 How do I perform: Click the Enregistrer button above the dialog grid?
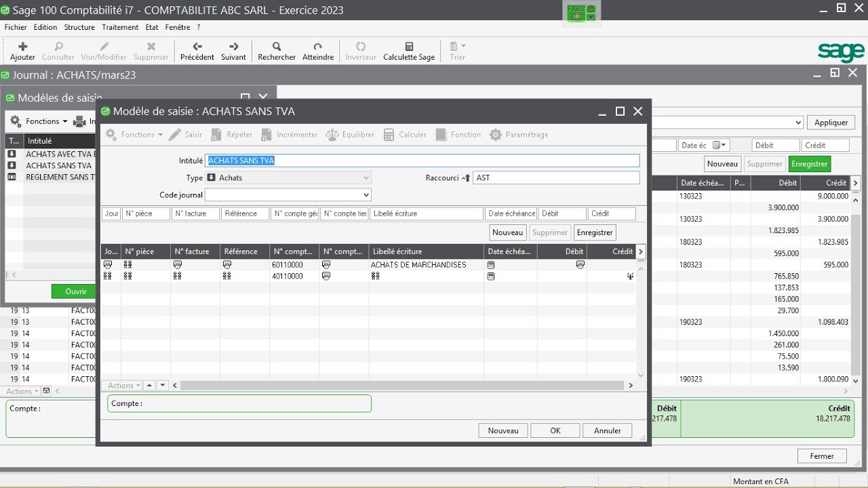coord(595,232)
